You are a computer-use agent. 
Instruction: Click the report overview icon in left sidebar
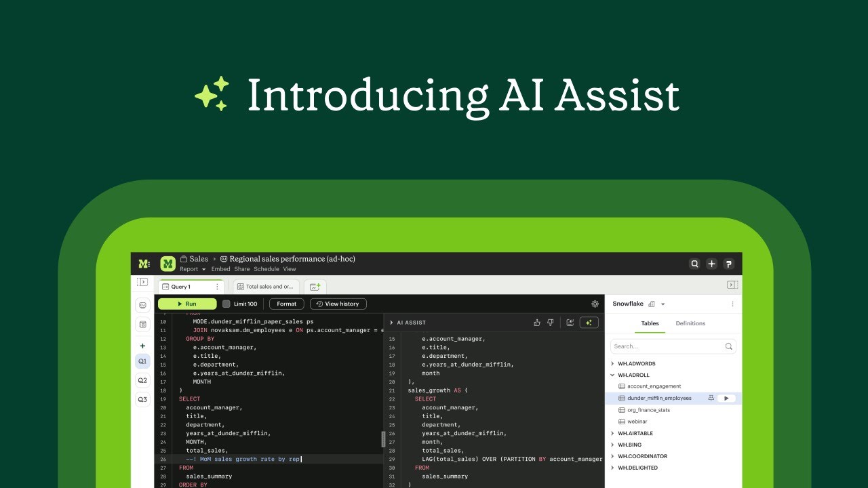click(142, 306)
